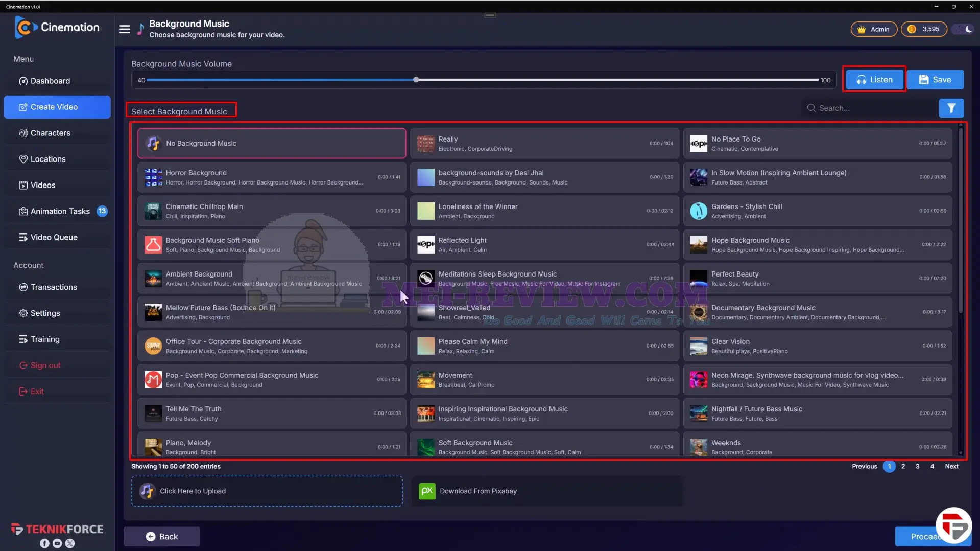Click the Horror Background track thumbnail
Viewport: 980px width, 551px height.
pos(153,177)
